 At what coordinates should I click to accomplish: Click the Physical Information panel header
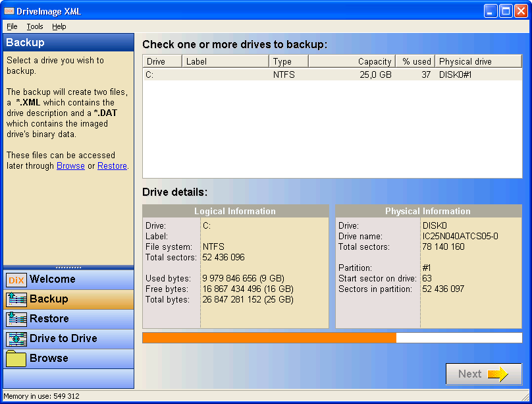428,211
